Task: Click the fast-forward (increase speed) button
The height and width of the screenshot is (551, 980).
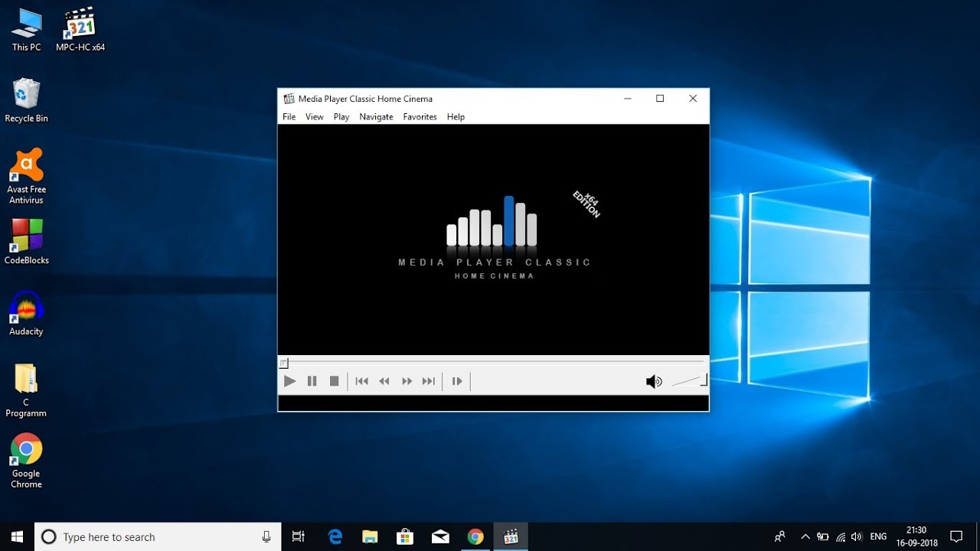Action: tap(407, 381)
